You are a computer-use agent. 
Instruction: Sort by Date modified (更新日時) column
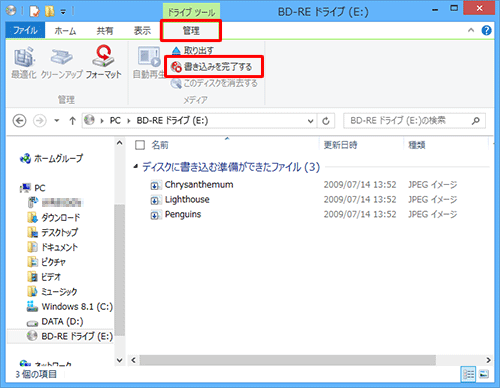point(340,145)
